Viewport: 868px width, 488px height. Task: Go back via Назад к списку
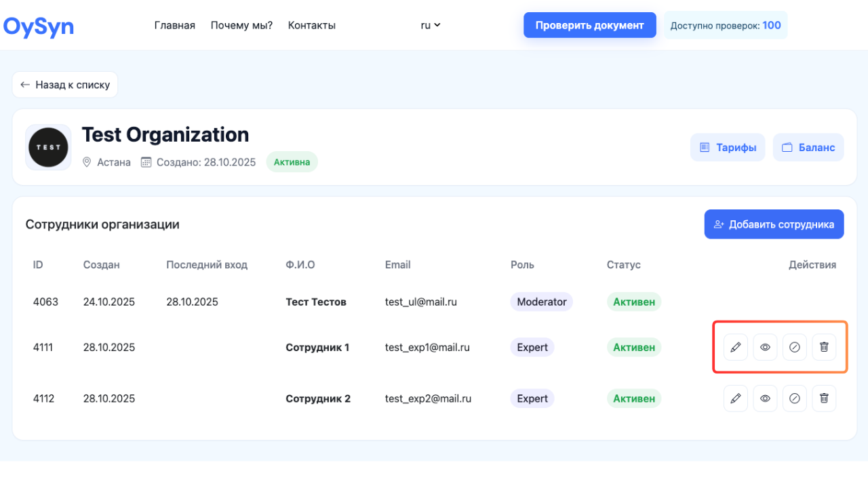click(x=65, y=85)
